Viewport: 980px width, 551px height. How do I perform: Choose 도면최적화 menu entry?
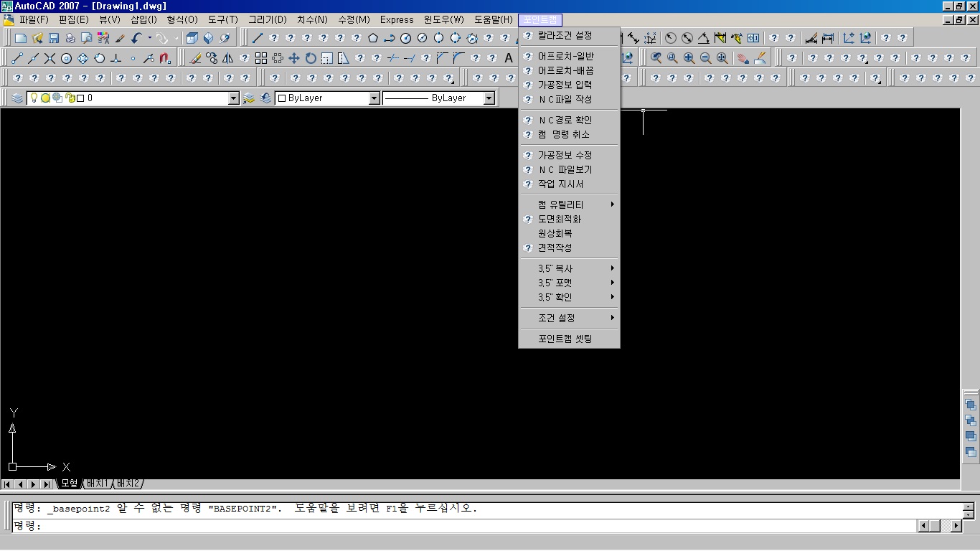tap(570, 219)
